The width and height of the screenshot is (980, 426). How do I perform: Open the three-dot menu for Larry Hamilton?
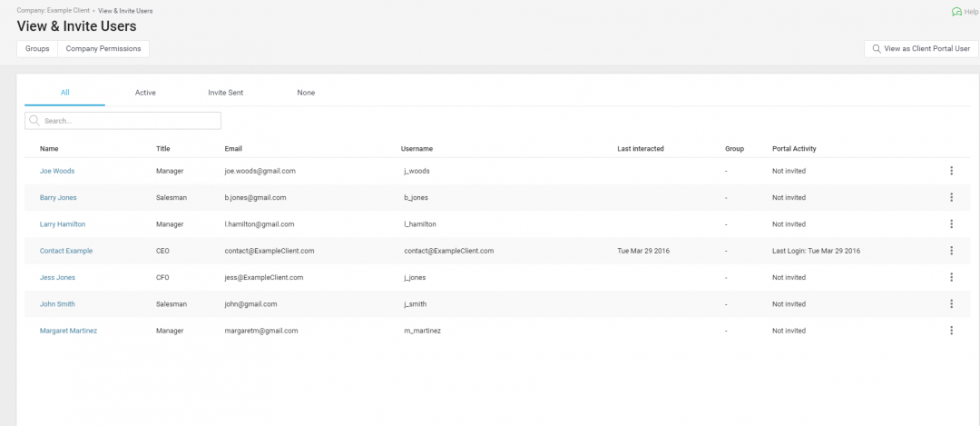pyautogui.click(x=951, y=224)
